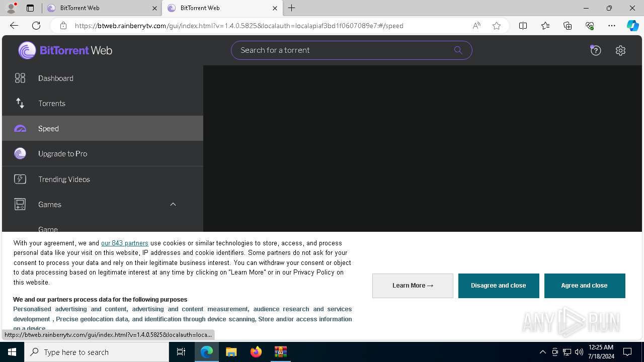Image resolution: width=644 pixels, height=362 pixels.
Task: View site information lock icon
Action: (x=63, y=26)
